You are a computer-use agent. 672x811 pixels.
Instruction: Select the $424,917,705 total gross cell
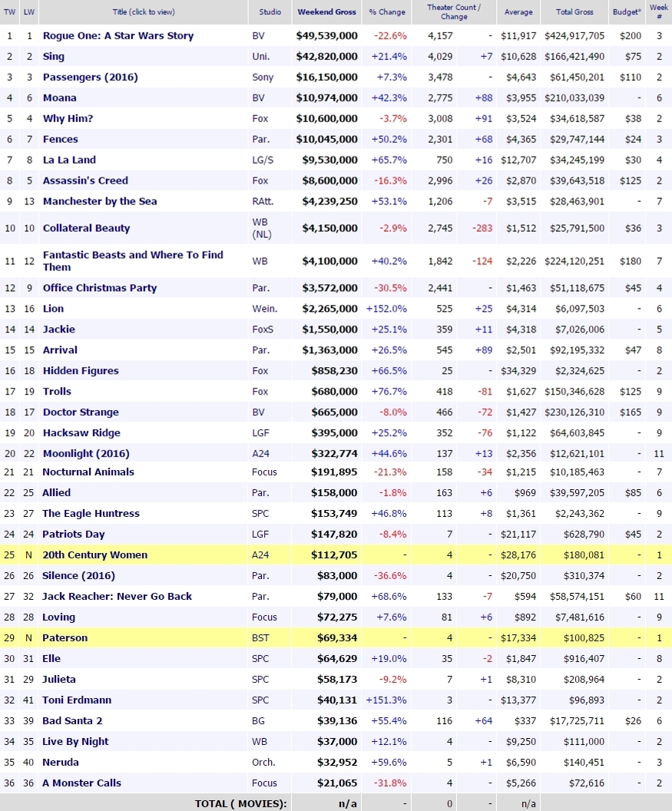(574, 35)
